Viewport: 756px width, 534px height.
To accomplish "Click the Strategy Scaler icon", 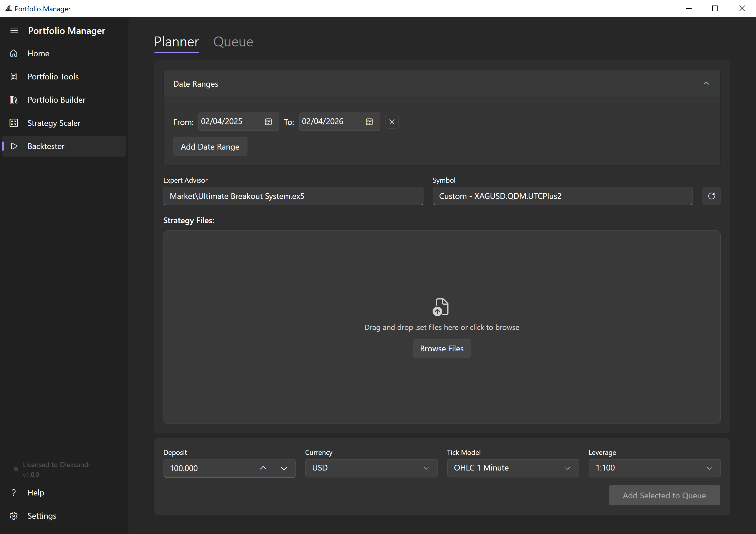I will point(14,123).
